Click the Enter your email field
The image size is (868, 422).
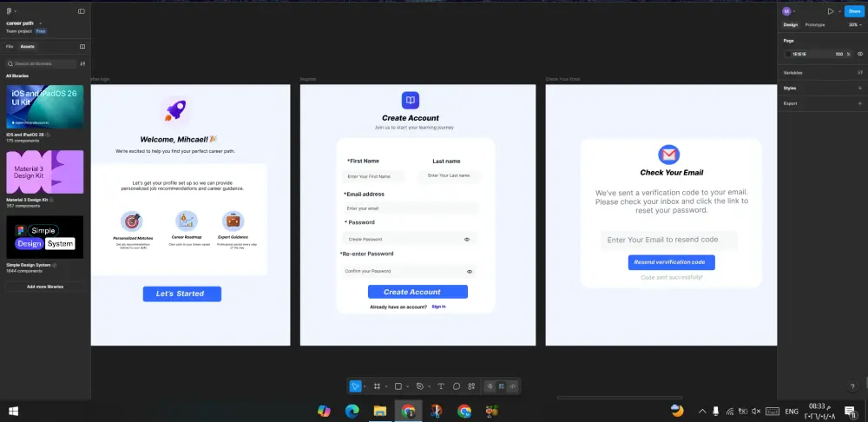[x=411, y=208]
